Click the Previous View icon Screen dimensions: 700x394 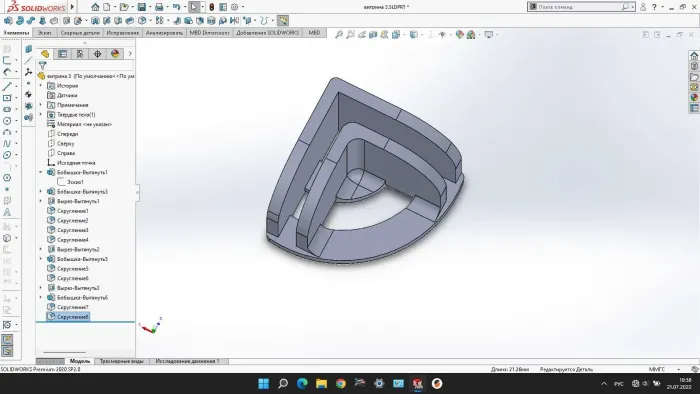[362, 34]
